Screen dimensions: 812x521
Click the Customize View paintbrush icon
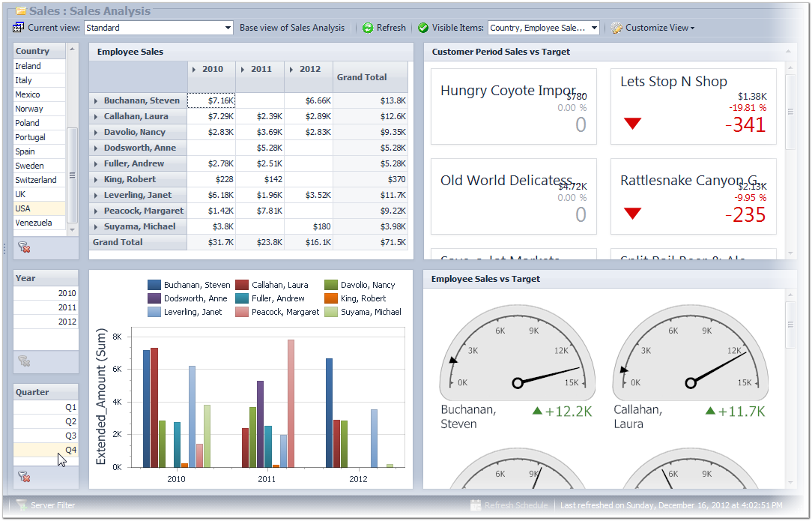[x=616, y=28]
